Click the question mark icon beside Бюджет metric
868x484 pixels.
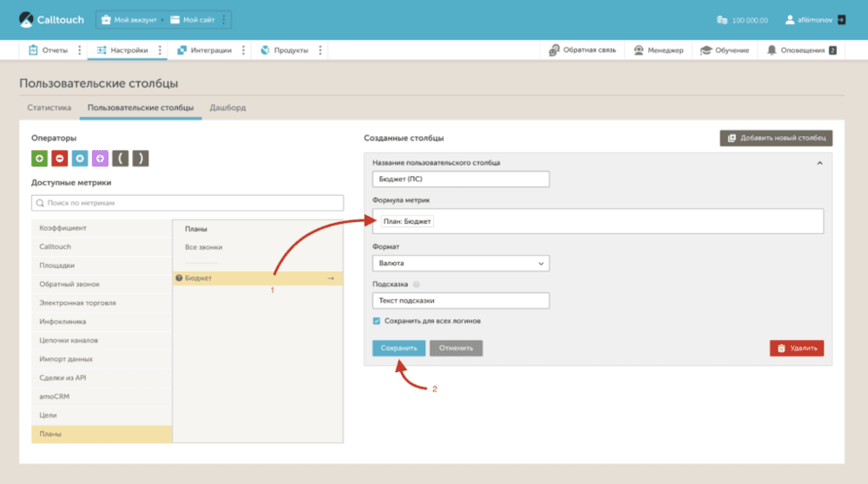coord(179,278)
